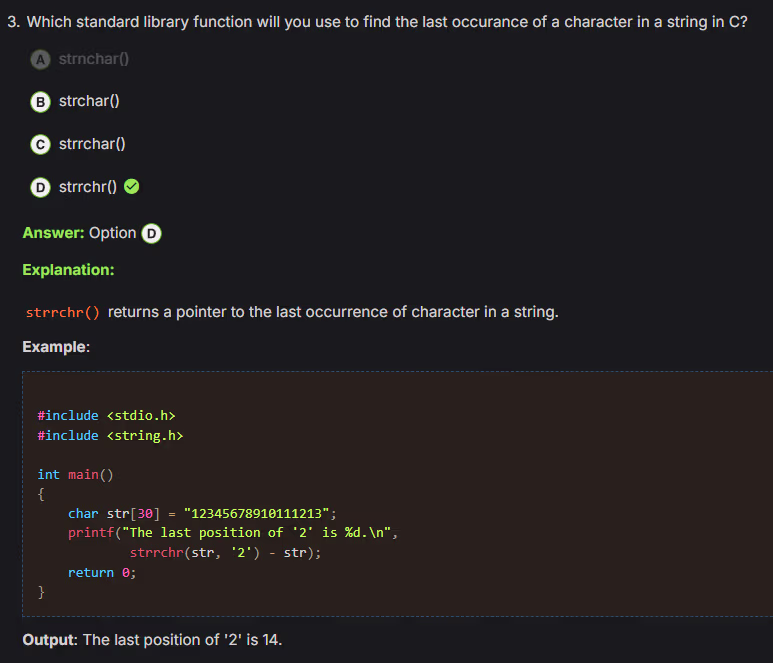
Task: Click the #include <string.h> code line
Action: 110,435
